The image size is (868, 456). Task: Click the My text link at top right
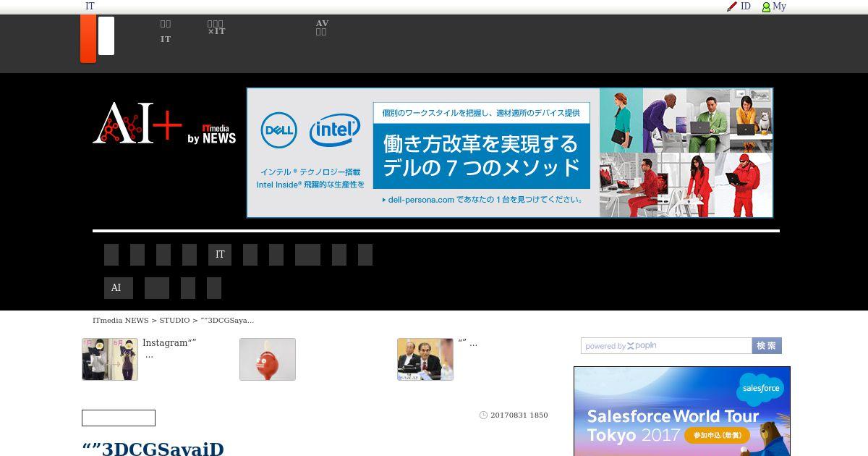[x=780, y=7]
